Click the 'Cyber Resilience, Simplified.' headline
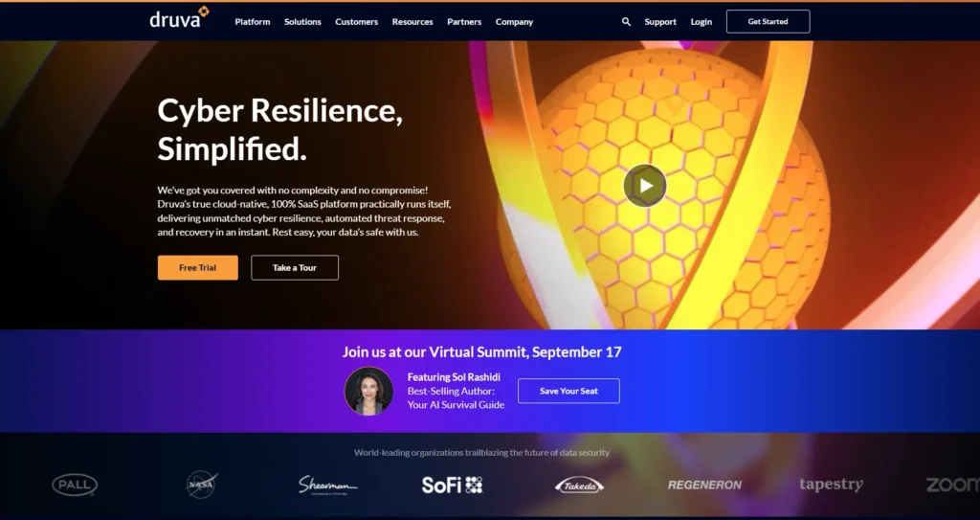Viewport: 980px width, 520px height. tap(280, 129)
